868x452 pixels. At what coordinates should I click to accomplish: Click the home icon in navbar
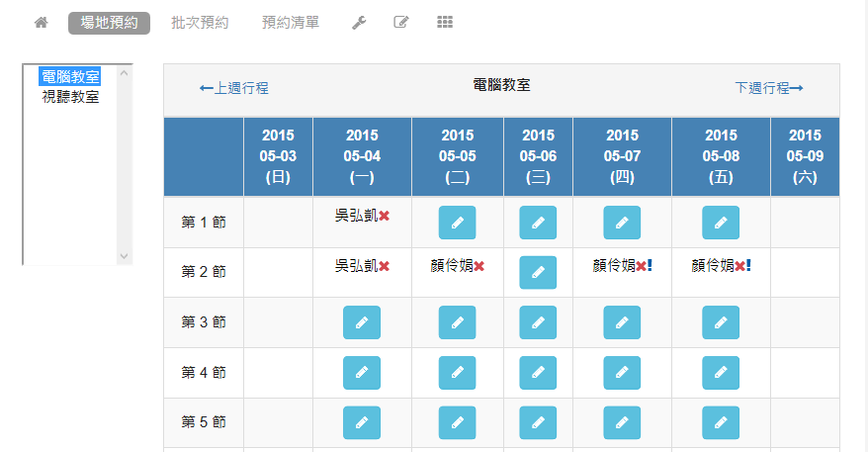pyautogui.click(x=41, y=23)
